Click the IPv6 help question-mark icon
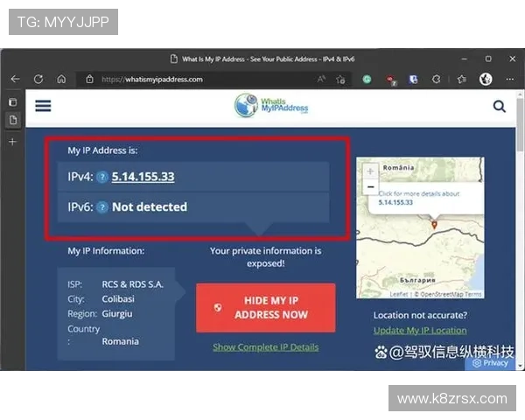The image size is (525, 420). pyautogui.click(x=102, y=207)
